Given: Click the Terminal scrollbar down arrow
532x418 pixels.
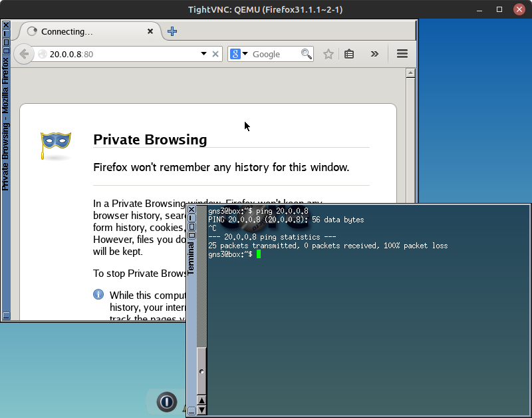Looking at the screenshot, I should 201,410.
